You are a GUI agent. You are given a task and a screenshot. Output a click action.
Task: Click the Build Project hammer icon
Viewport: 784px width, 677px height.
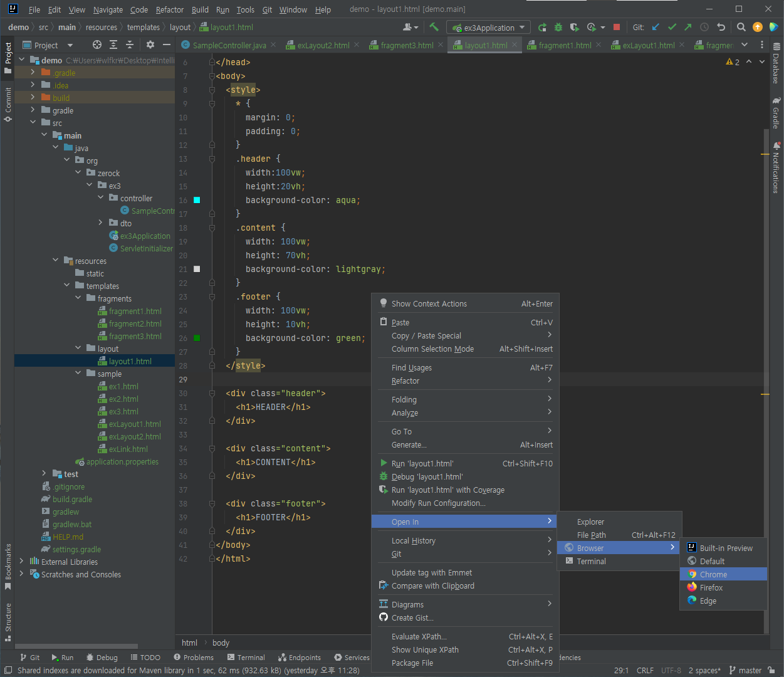[434, 27]
